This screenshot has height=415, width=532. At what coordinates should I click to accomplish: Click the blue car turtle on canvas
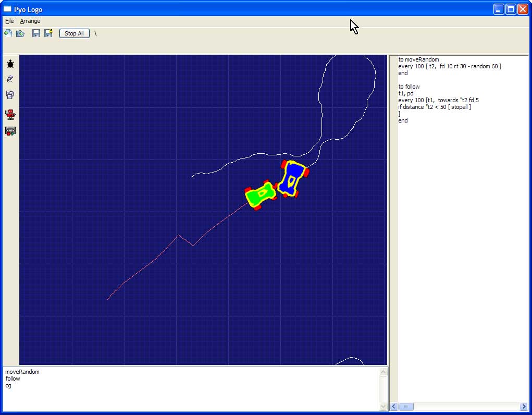point(292,179)
